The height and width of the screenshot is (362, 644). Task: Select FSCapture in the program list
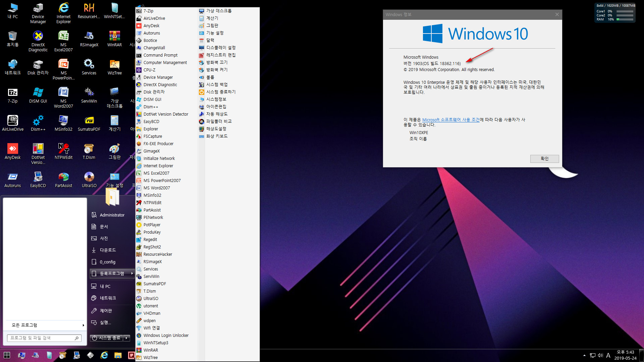coord(166,136)
